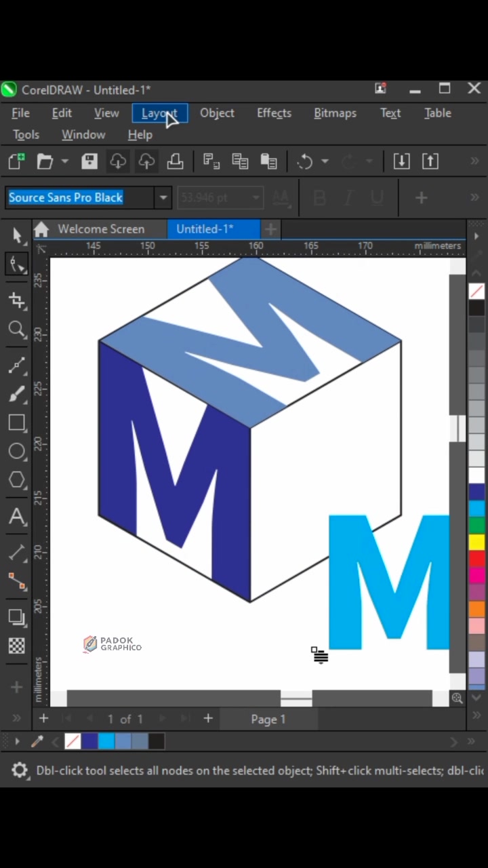Select the Page 1 tab
Image resolution: width=488 pixels, height=868 pixels.
pos(268,719)
